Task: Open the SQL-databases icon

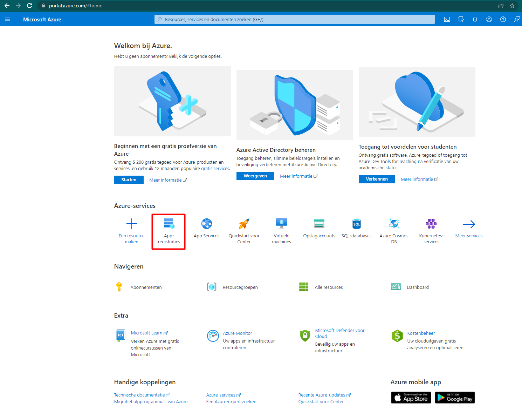Action: [x=357, y=224]
